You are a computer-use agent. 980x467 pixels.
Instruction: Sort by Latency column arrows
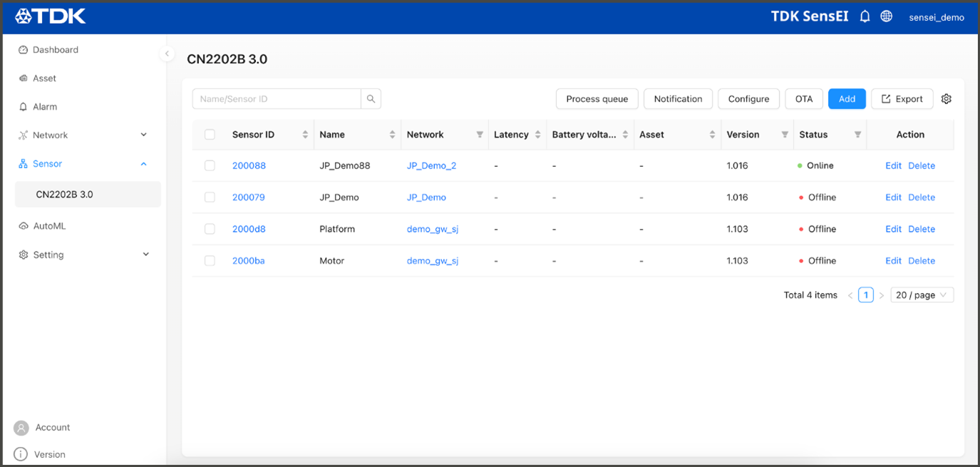pos(537,135)
